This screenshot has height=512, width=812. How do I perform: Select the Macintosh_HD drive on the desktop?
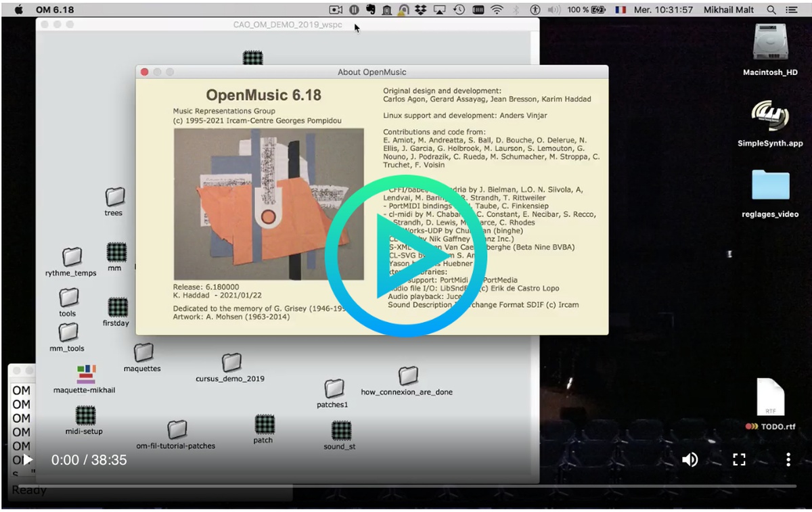tap(770, 50)
